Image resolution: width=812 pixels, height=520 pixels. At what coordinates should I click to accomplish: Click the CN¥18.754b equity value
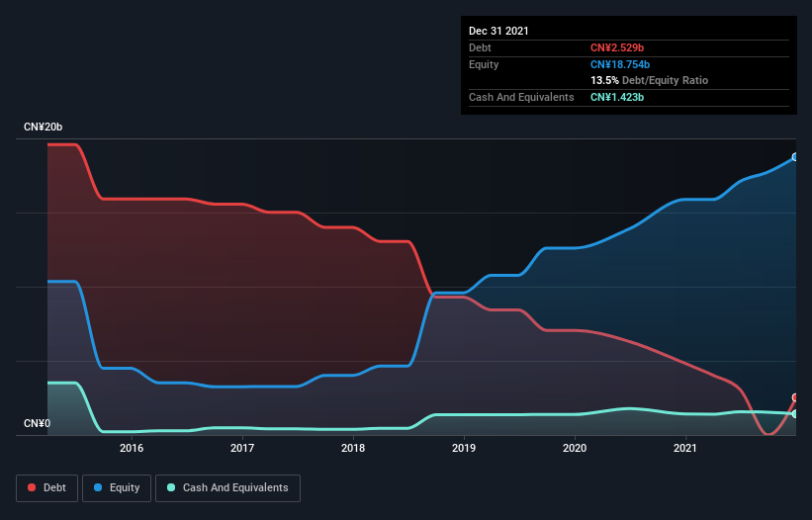[620, 64]
